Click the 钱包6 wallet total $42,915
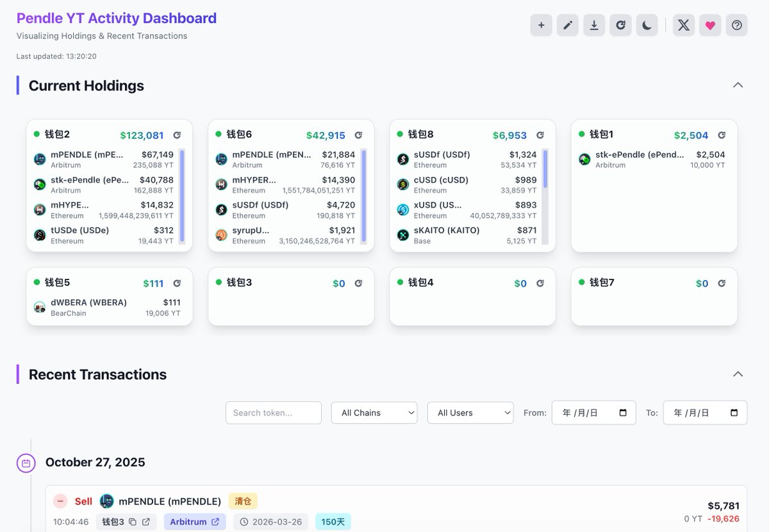The width and height of the screenshot is (769, 532). point(326,135)
